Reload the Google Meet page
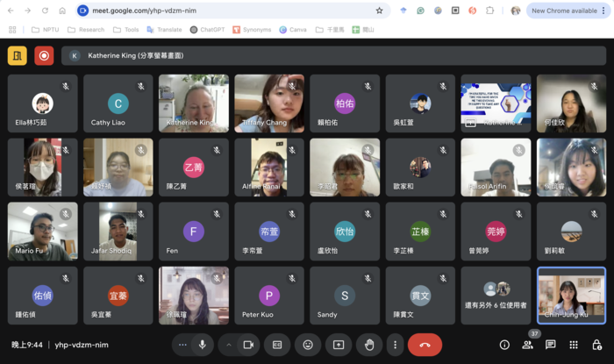 coord(45,11)
